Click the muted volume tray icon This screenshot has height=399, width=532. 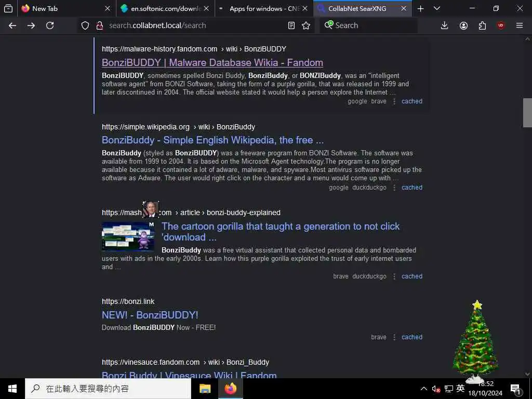point(436,389)
